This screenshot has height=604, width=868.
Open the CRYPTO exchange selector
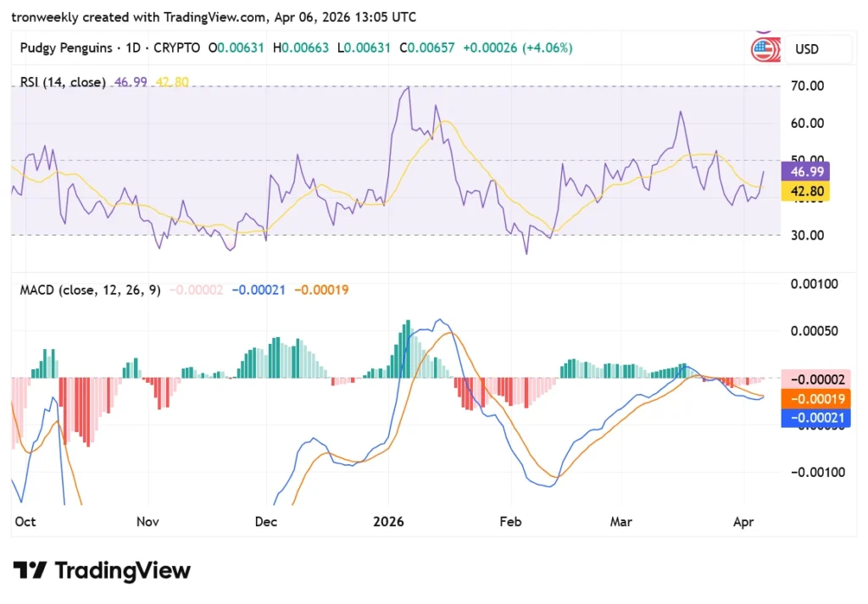click(176, 48)
